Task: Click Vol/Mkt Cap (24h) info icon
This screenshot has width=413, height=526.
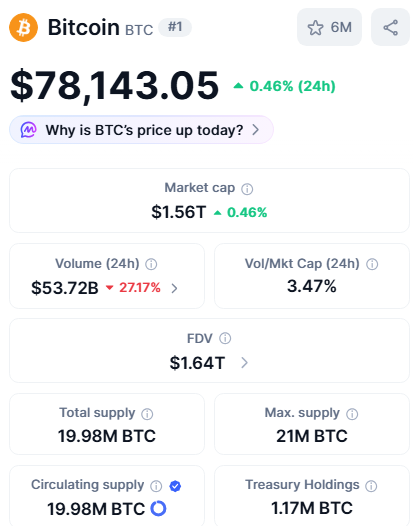Action: click(x=372, y=264)
